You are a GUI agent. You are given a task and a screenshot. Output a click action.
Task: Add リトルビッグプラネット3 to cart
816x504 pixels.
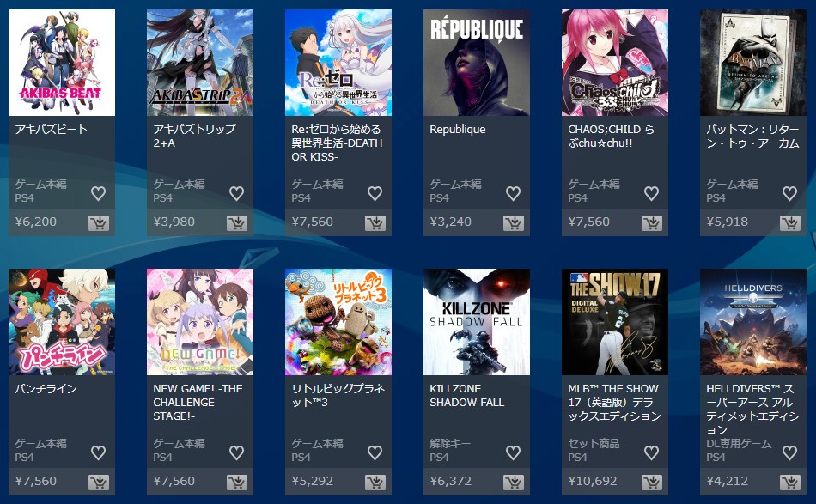375,483
